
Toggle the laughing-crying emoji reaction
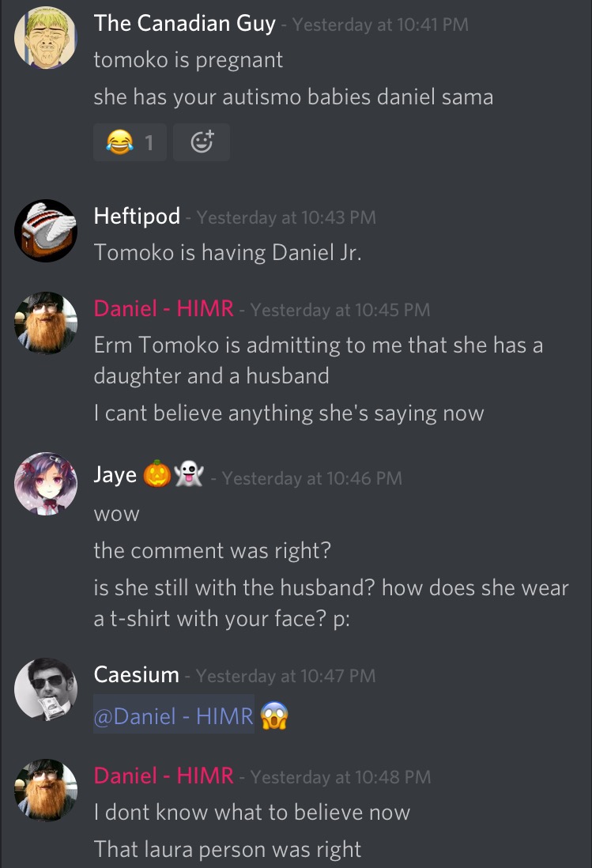point(130,142)
